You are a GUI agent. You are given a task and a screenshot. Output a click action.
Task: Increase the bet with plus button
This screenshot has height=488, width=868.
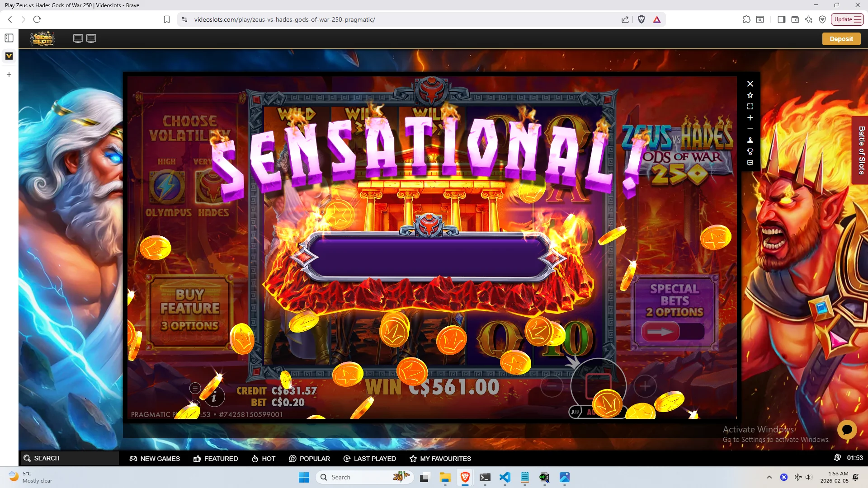[x=645, y=386]
